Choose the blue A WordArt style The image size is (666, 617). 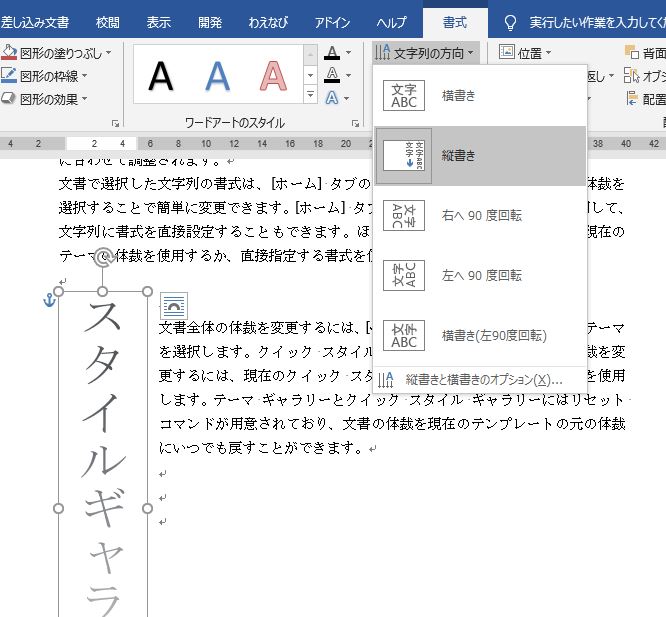[217, 76]
